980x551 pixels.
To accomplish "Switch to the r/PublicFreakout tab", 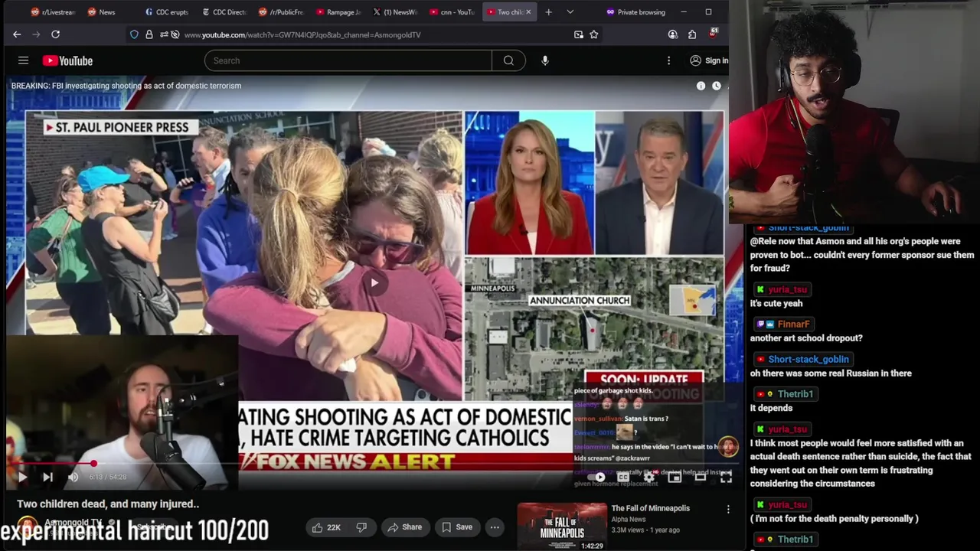I will click(281, 12).
